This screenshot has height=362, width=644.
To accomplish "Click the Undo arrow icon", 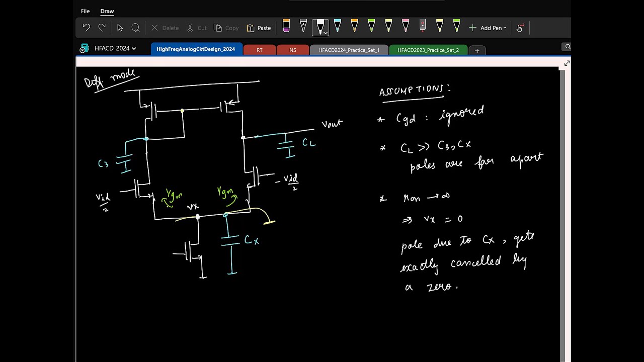I will tap(87, 28).
